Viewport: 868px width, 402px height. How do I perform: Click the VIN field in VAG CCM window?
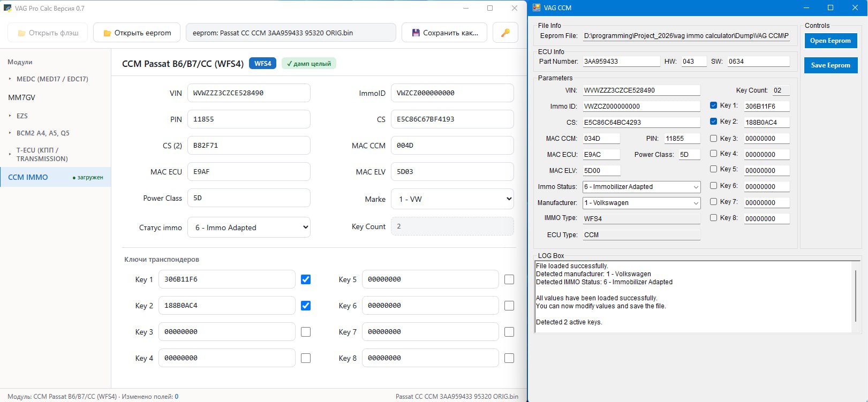coord(641,90)
